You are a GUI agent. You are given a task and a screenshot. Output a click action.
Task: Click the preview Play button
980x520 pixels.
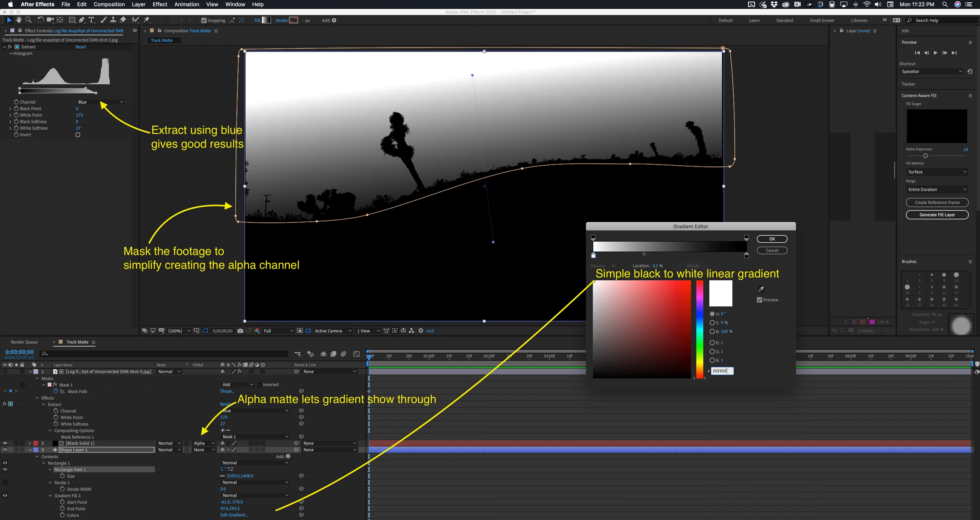coord(935,53)
